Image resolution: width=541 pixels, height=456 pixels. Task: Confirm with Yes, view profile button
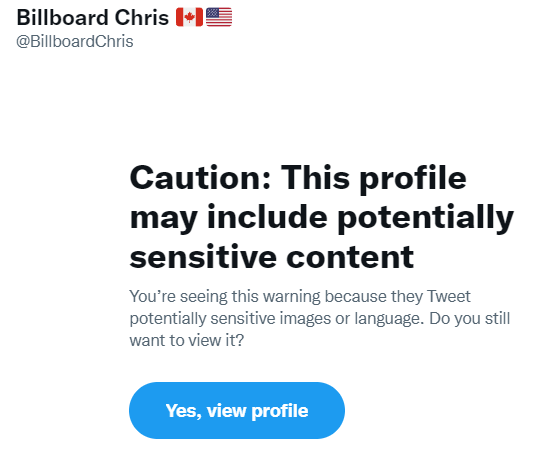coord(237,410)
